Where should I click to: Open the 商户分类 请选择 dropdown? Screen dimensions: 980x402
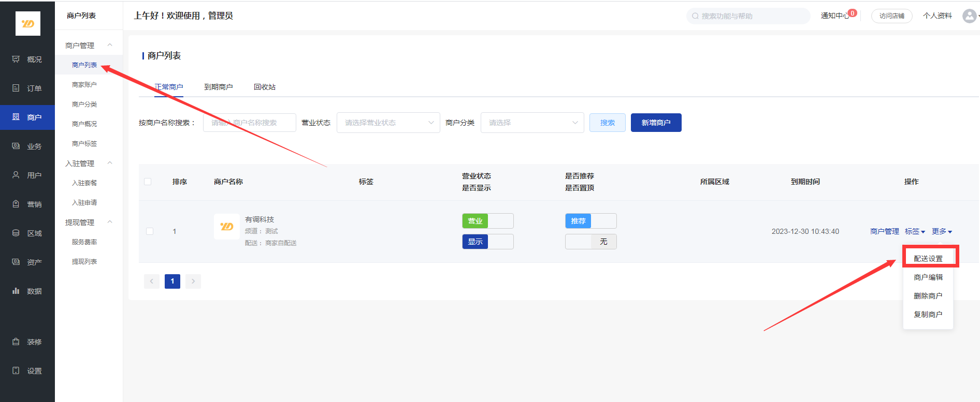532,123
